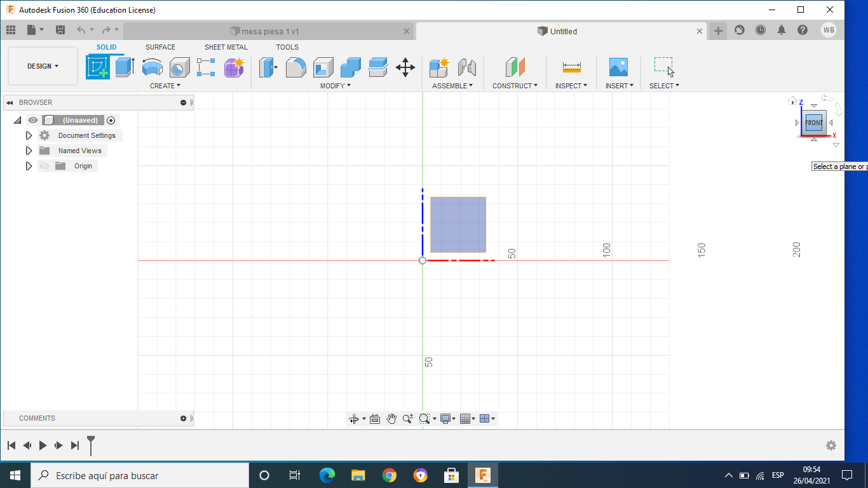Play the timeline
Viewport: 868px width, 488px height.
43,445
